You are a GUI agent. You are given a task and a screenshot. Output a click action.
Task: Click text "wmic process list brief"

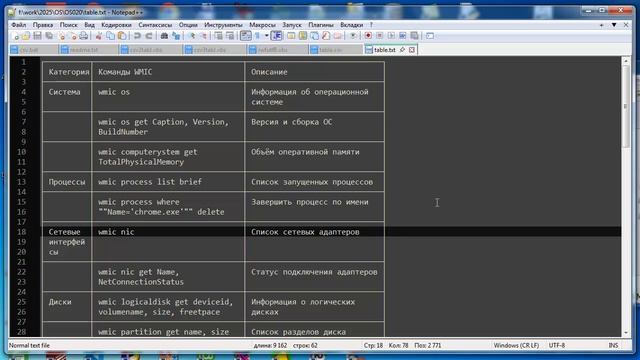click(150, 182)
